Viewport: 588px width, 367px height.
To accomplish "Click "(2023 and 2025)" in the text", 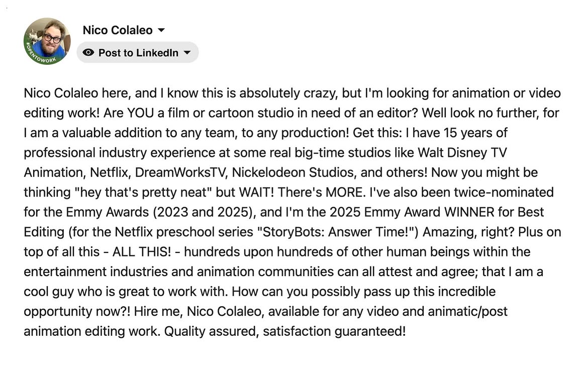I will tap(205, 212).
